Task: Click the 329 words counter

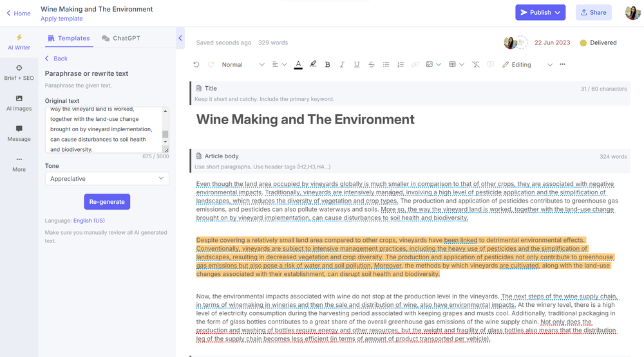Action: (x=272, y=42)
